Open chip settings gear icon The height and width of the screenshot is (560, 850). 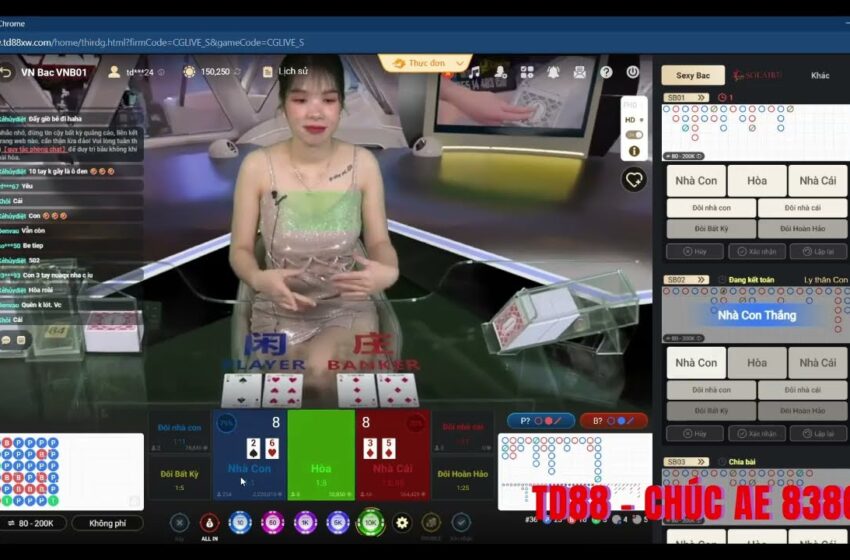point(402,523)
